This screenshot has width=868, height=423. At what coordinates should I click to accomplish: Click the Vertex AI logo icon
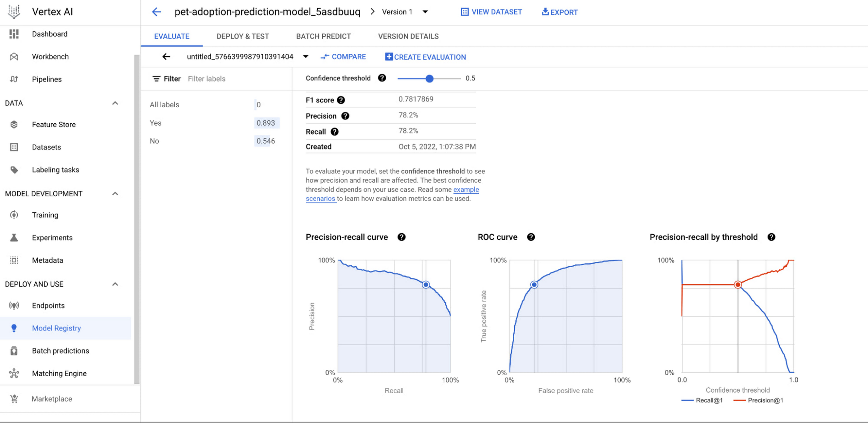pos(14,12)
